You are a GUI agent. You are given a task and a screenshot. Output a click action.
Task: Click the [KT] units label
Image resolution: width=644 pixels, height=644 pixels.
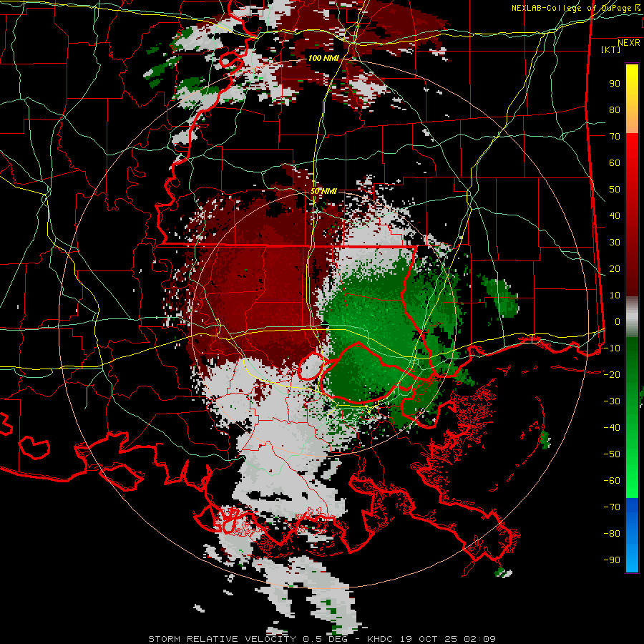click(611, 49)
